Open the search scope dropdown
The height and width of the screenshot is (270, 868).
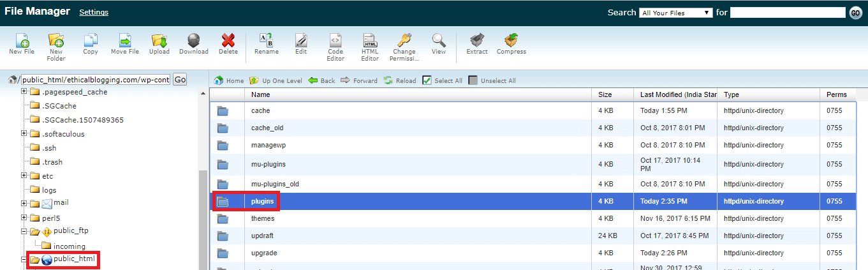(676, 13)
